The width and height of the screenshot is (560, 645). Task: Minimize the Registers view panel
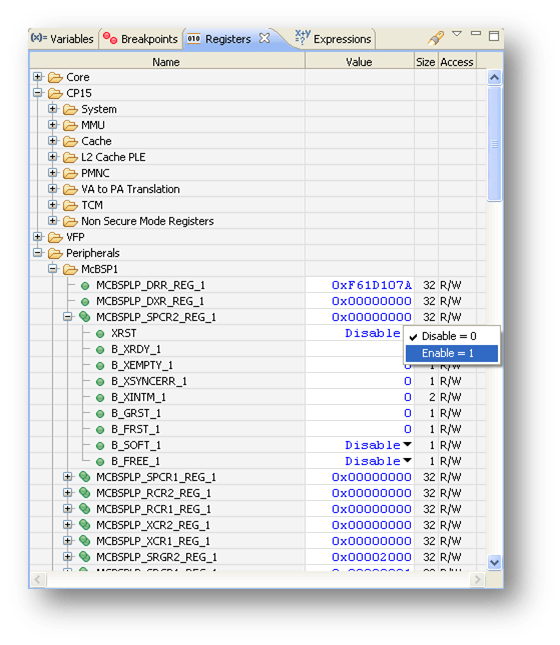click(x=476, y=33)
